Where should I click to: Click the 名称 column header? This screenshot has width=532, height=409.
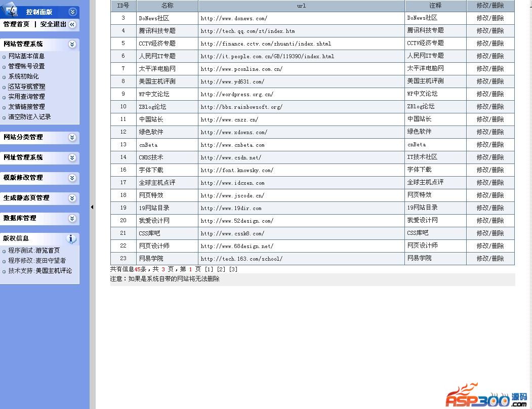coord(167,6)
